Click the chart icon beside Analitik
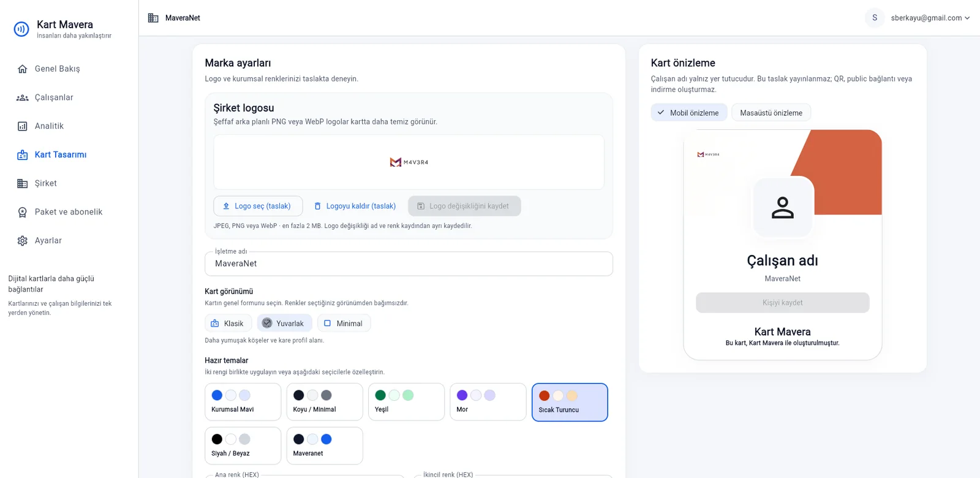 pos(23,126)
